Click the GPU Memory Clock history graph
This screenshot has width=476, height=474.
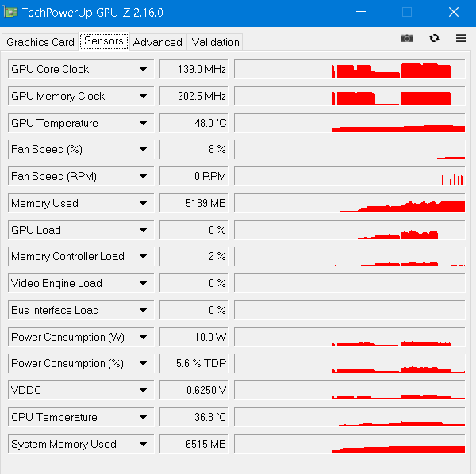(350, 97)
